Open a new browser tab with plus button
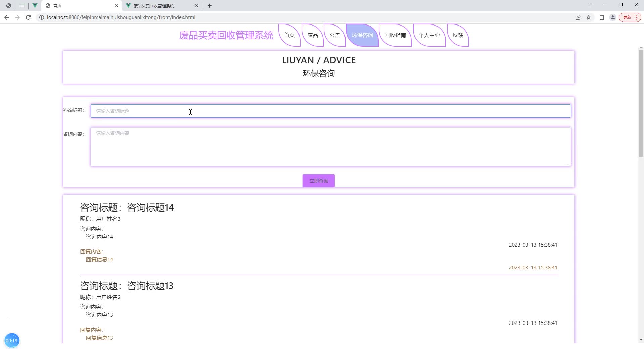Image resolution: width=644 pixels, height=349 pixels. coord(210,6)
